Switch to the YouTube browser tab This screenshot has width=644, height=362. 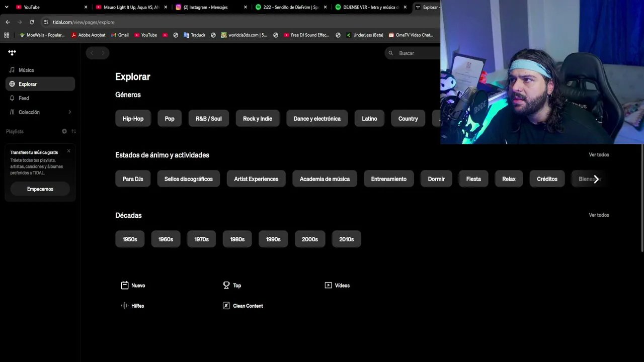coord(50,7)
